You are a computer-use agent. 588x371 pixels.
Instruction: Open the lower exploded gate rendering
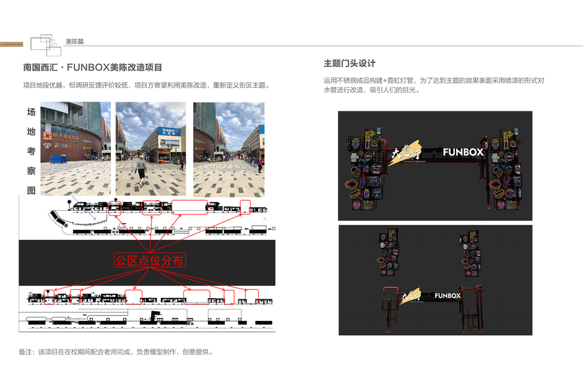click(435, 280)
